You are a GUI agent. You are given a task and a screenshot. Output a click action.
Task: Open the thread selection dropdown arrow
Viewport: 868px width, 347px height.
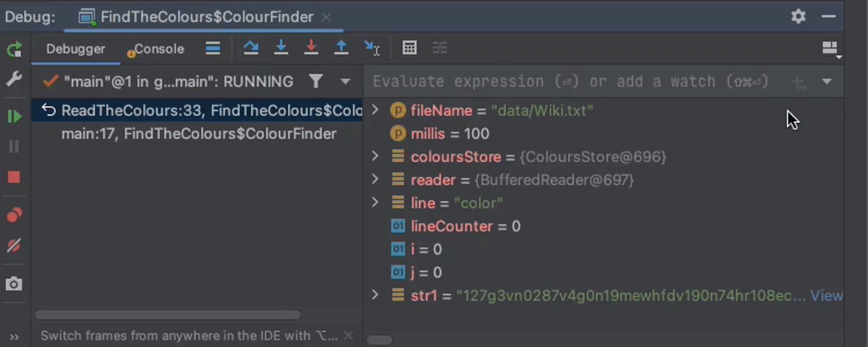tap(345, 82)
